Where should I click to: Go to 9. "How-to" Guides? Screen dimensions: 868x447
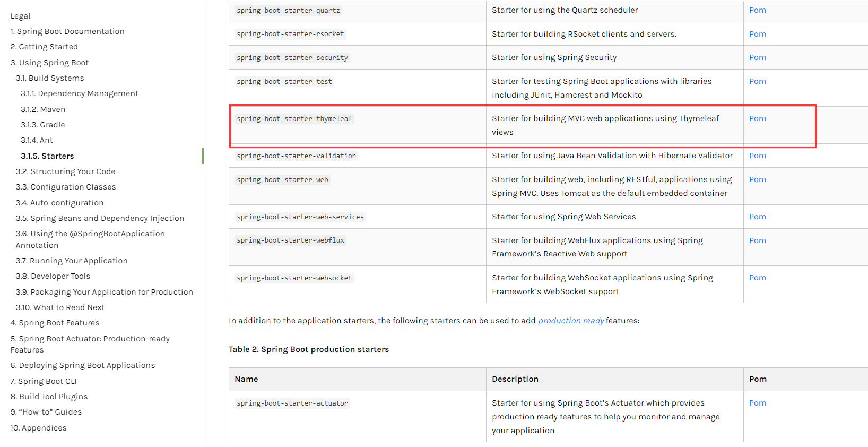coord(46,412)
